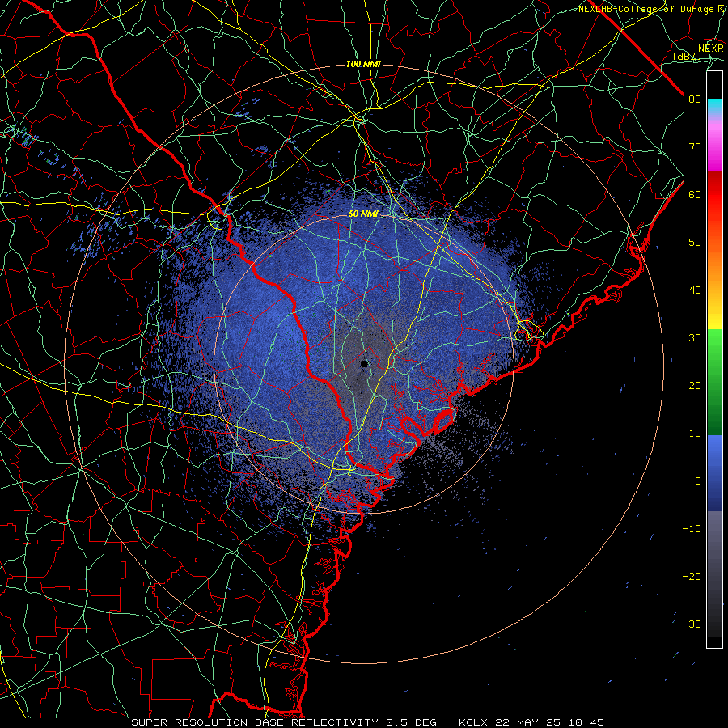The width and height of the screenshot is (728, 728).
Task: Click the Super-Resolution Base Reflectivity caption
Action: tap(284, 722)
